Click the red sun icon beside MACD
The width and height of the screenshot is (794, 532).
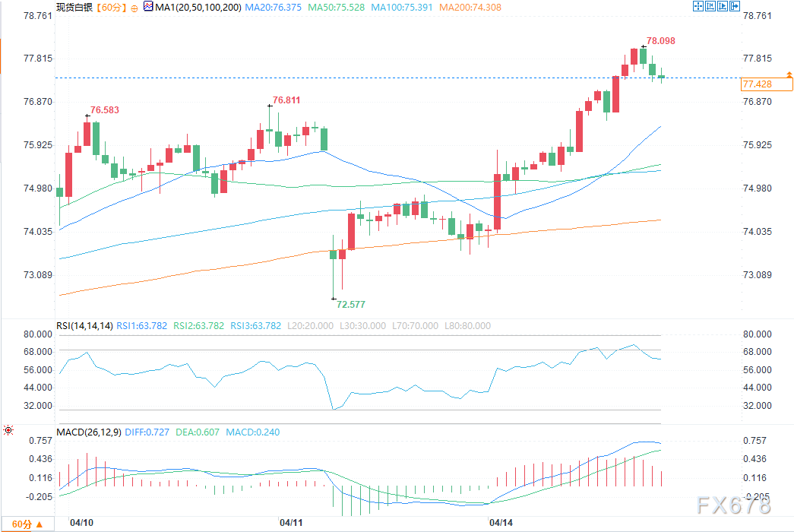coord(8,431)
